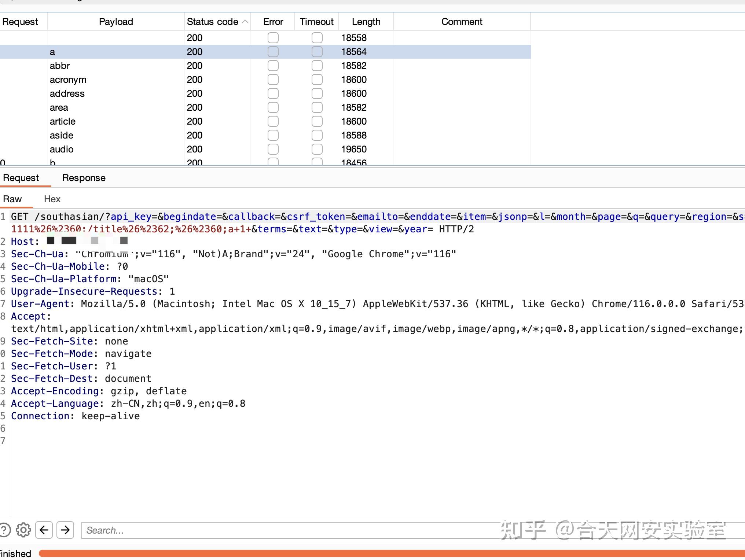This screenshot has height=560, width=745.
Task: Click the orange Finished progress bar
Action: [367, 553]
